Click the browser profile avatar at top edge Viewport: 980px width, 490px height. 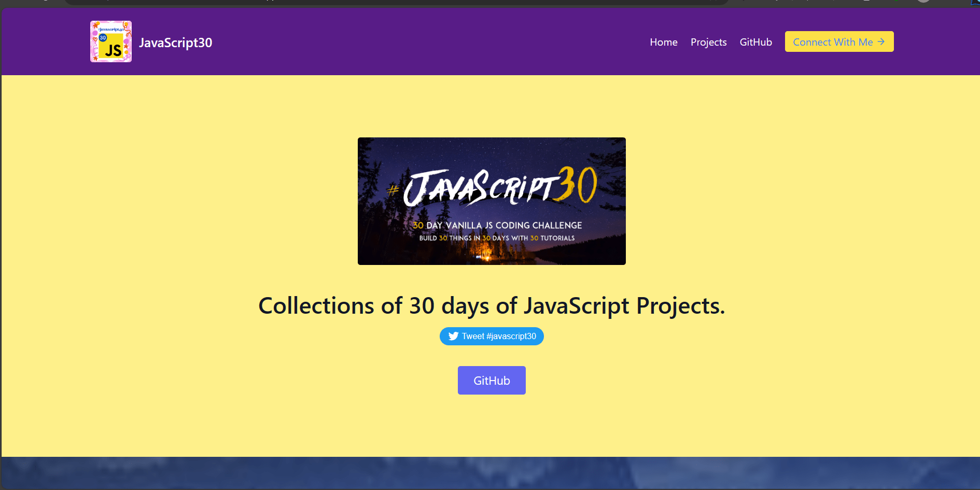point(923,1)
